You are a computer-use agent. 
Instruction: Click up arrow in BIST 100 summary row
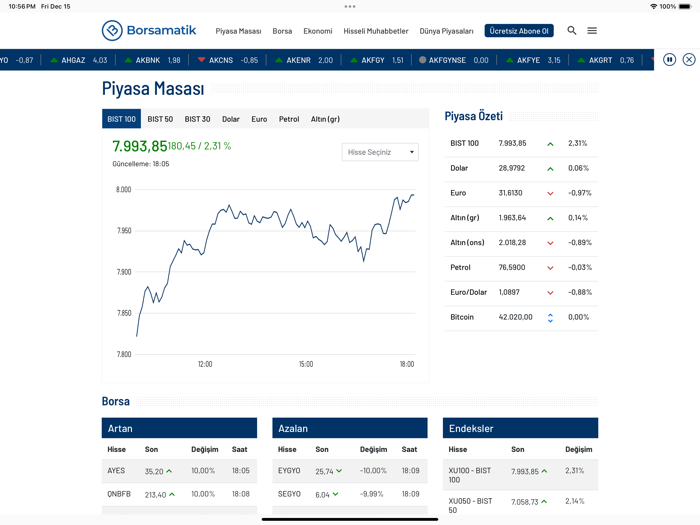(x=550, y=144)
